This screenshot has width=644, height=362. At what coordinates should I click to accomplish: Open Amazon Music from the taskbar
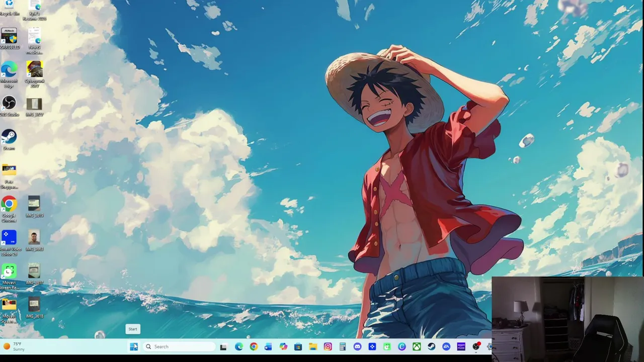(461, 346)
